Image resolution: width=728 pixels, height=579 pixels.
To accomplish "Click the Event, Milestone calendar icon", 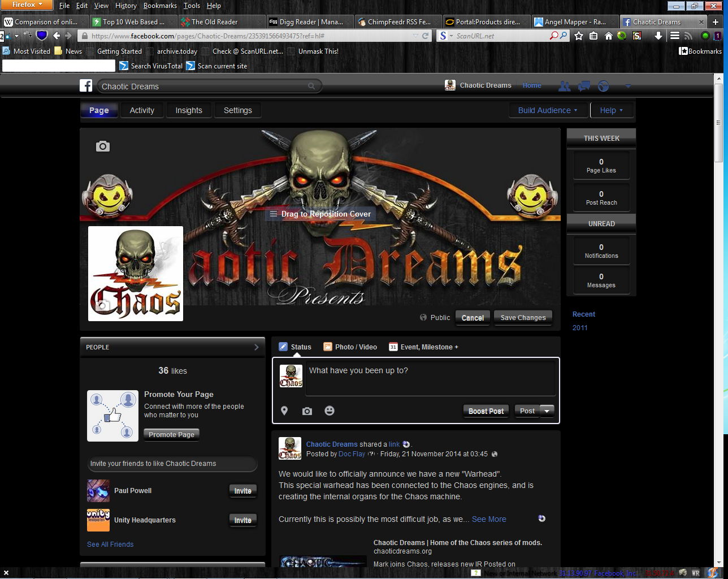I will tap(393, 347).
